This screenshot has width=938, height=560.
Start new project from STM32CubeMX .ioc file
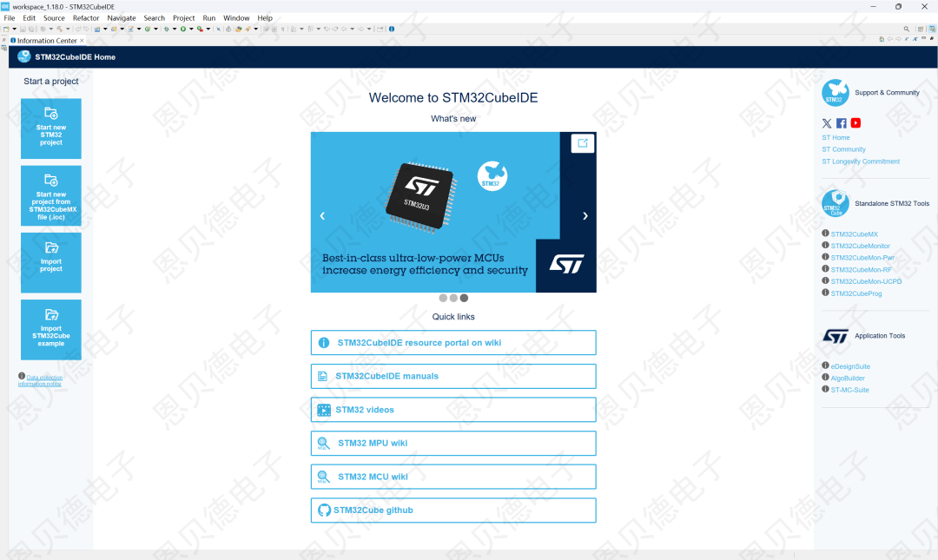51,195
